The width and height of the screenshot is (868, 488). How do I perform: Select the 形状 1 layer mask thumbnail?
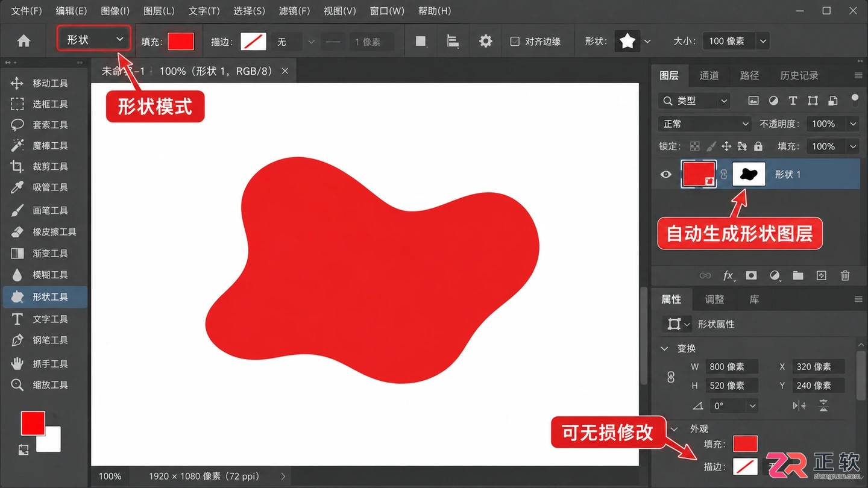coord(749,175)
